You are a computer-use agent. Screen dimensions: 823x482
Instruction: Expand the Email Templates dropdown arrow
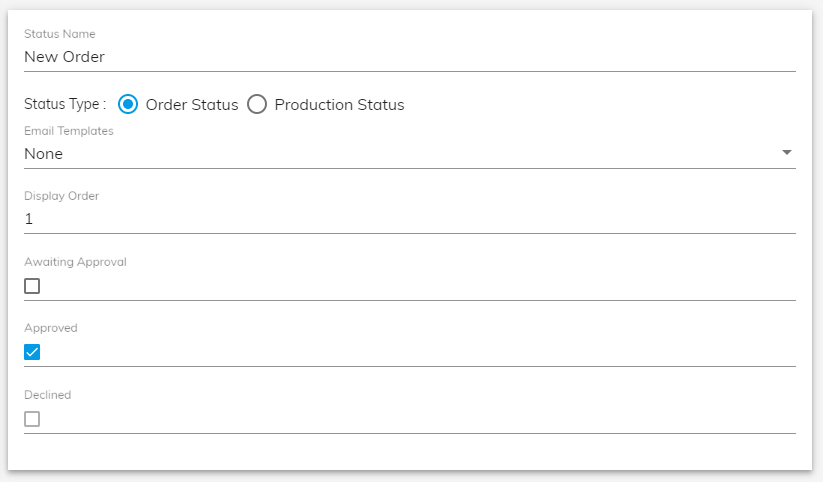(786, 152)
